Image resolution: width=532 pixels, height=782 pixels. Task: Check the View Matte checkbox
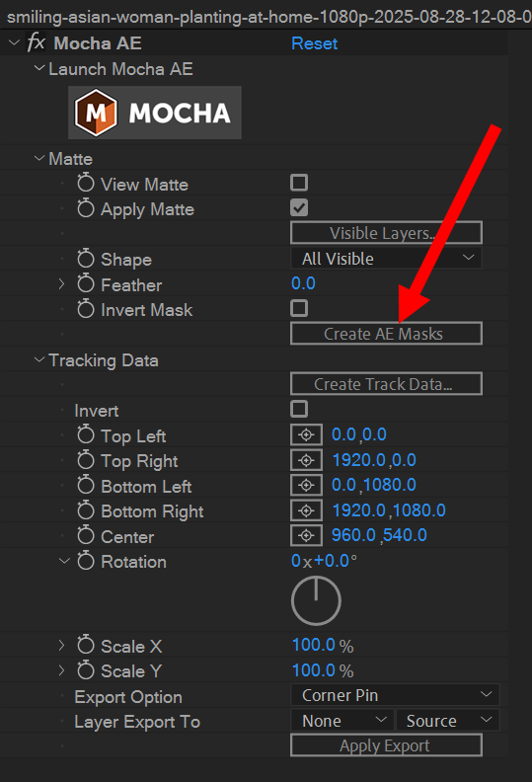click(x=299, y=183)
